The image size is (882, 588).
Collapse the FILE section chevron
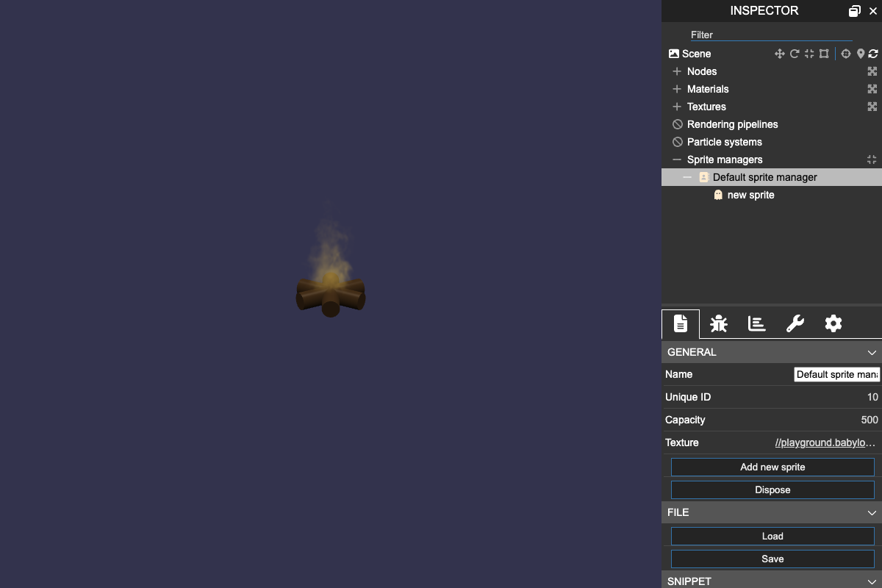872,512
